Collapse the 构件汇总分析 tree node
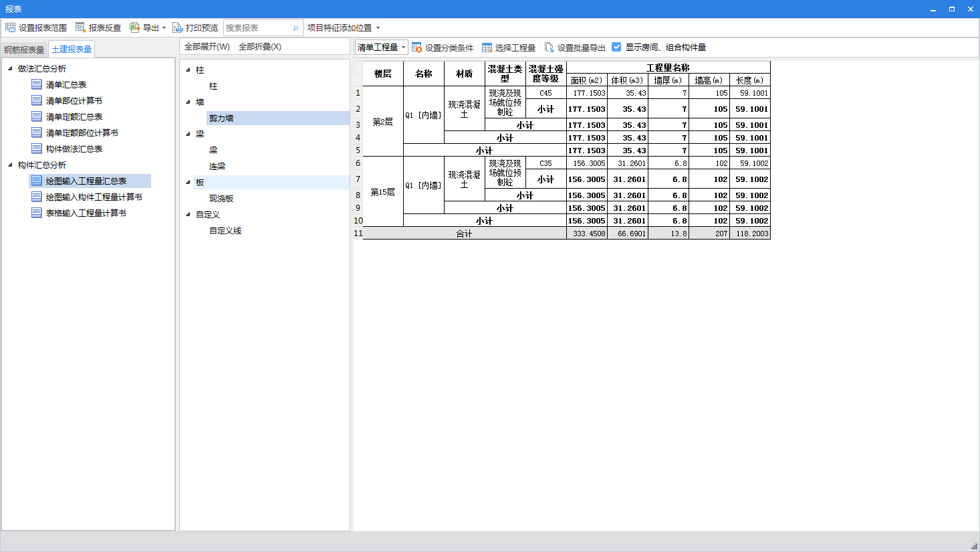Screen dimensions: 980x552 tap(10, 165)
